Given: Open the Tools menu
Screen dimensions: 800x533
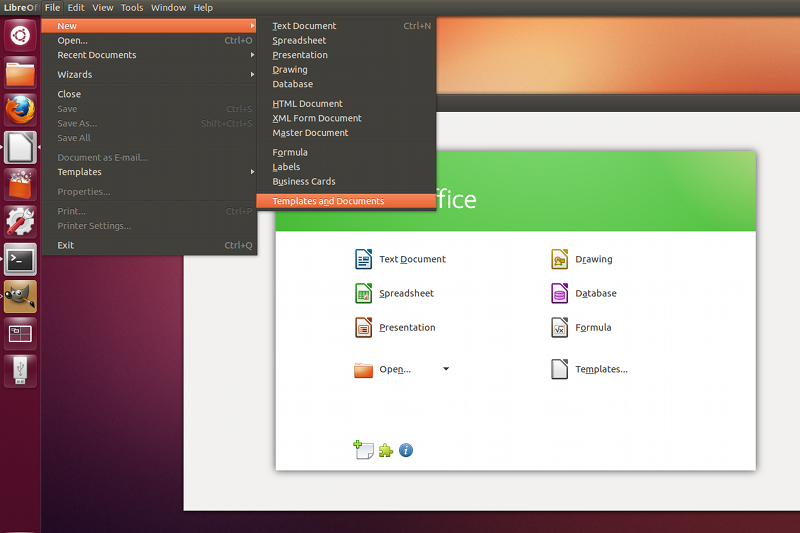Looking at the screenshot, I should (x=132, y=8).
